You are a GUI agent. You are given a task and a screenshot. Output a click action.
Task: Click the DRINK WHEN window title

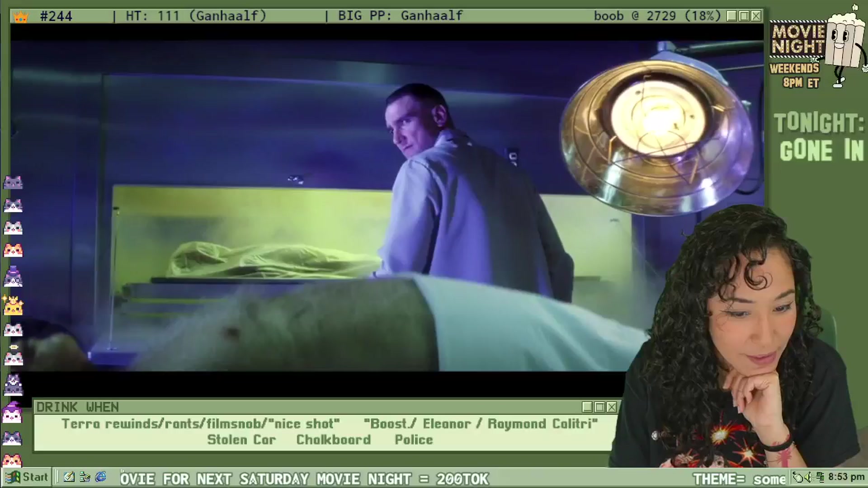click(78, 407)
